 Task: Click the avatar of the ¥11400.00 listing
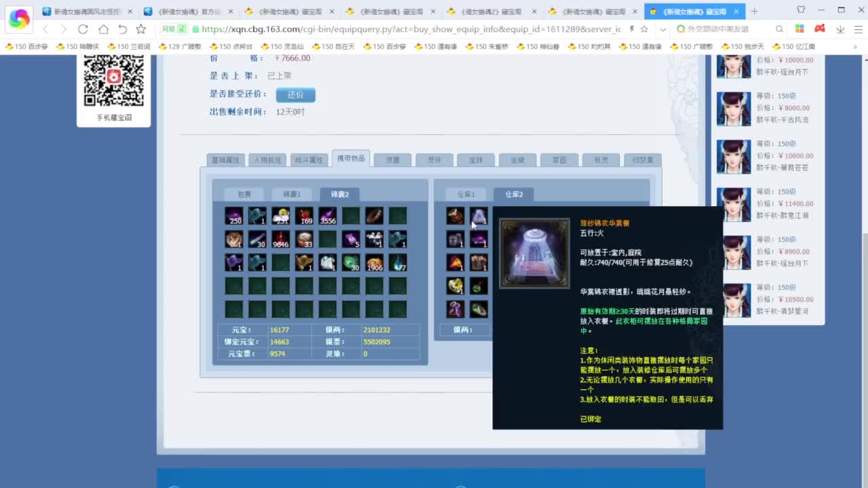point(734,204)
